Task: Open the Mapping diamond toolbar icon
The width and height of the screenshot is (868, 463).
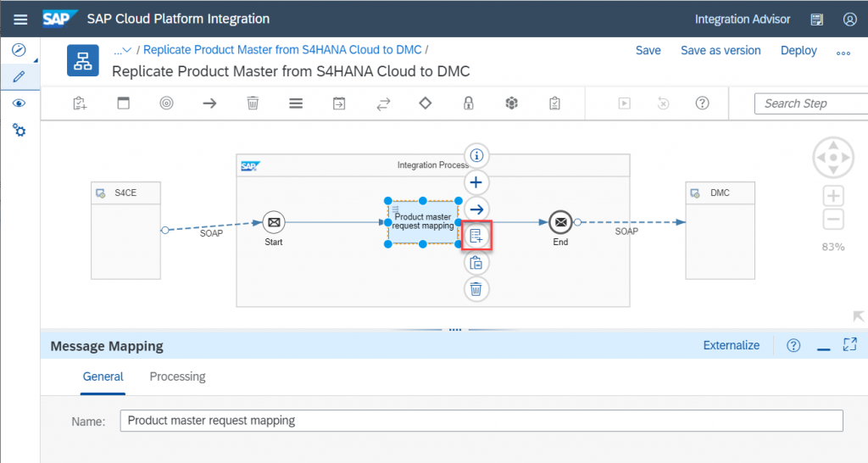Action: [426, 103]
